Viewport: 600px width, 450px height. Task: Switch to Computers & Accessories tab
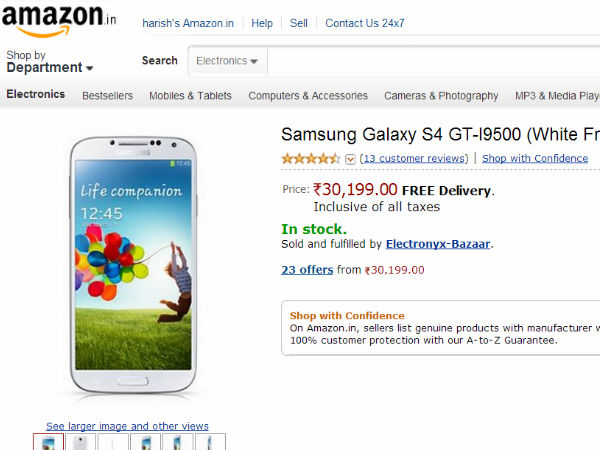point(308,96)
